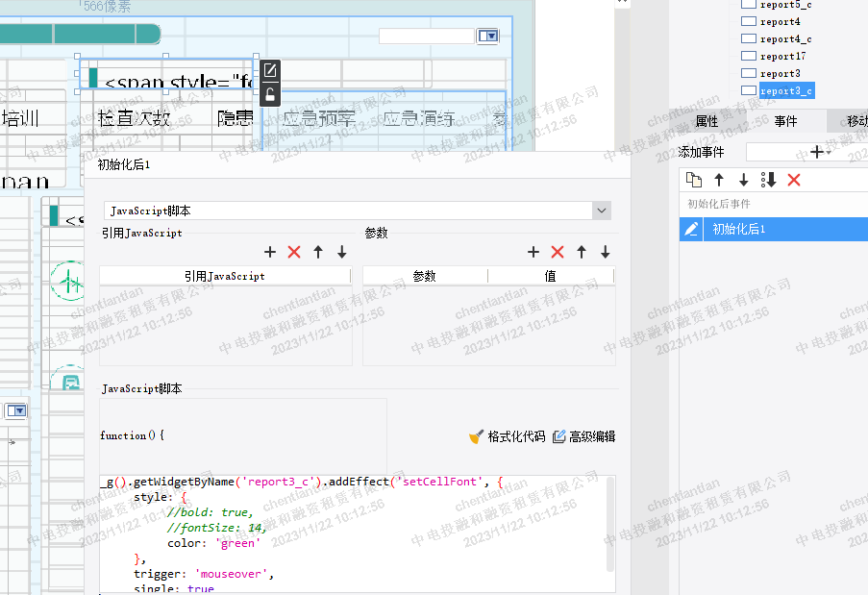Open the combo box dropdown button on canvas top

coord(487,36)
